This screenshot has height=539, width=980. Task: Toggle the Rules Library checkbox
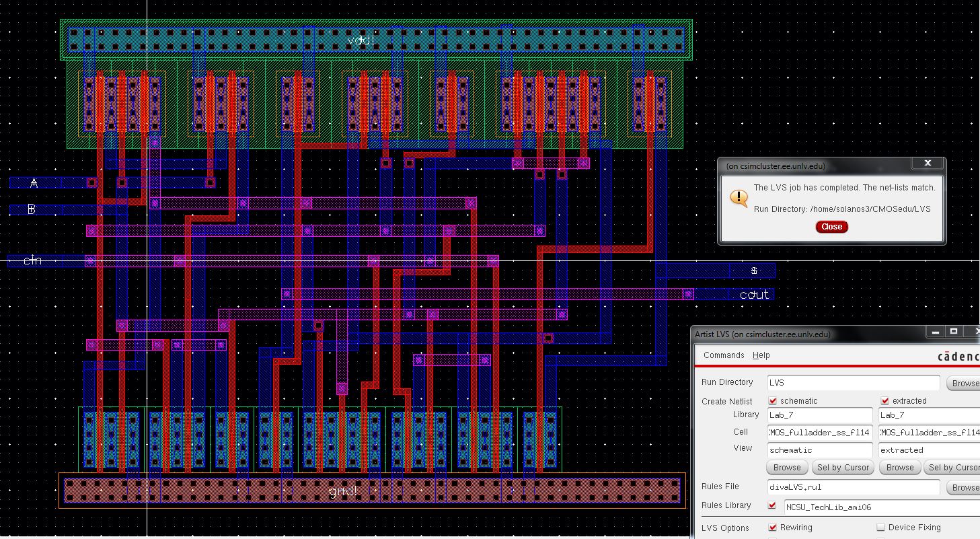tap(772, 505)
